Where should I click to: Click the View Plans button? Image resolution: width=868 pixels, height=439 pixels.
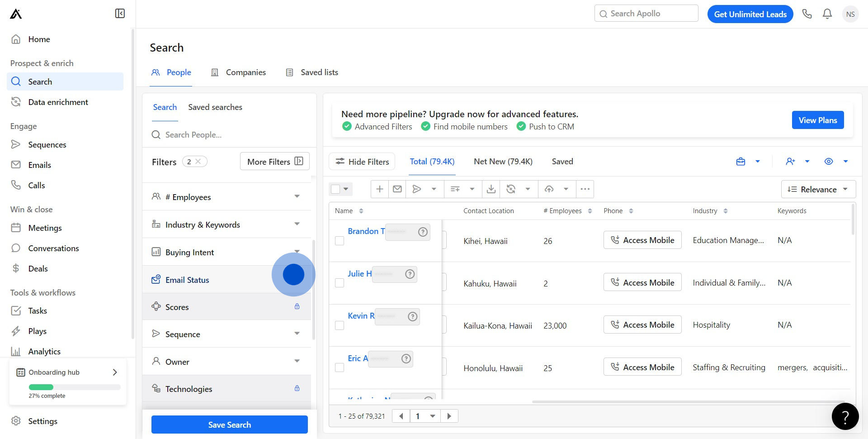click(817, 120)
